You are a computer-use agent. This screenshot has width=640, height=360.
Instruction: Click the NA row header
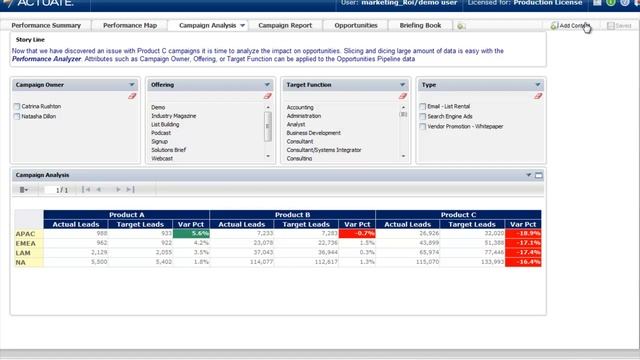29,262
